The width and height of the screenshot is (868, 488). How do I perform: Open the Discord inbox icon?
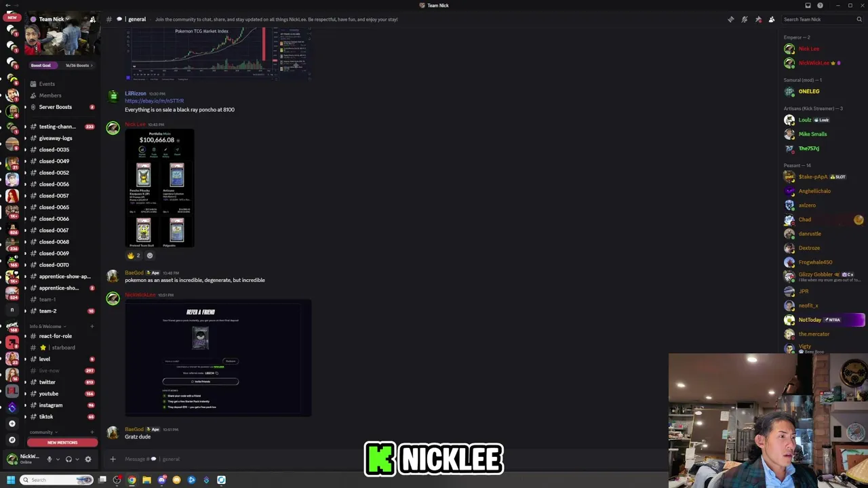[808, 5]
